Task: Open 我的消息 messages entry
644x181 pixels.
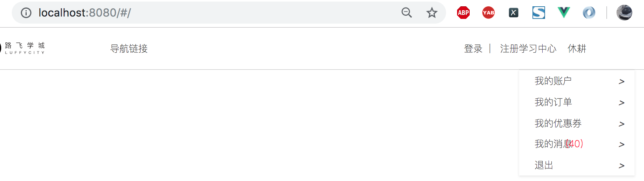Action: (x=577, y=144)
